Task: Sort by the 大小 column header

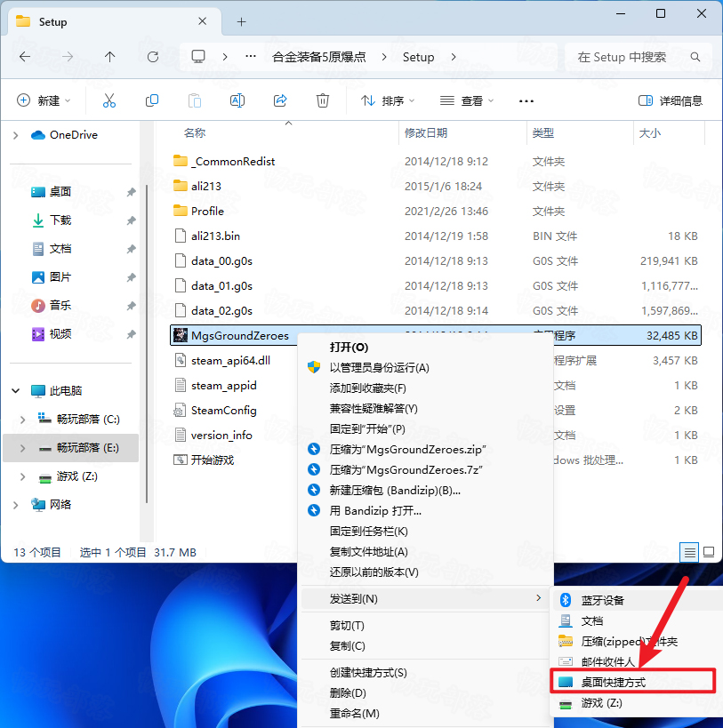Action: tap(649, 133)
